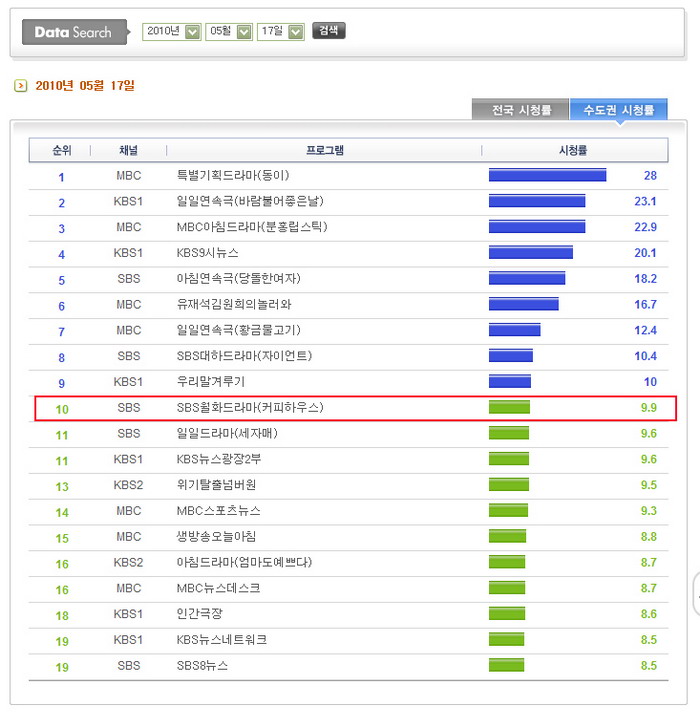Select program 유재석김원희의놀러와
Image resolution: width=700 pixels, height=728 pixels.
tap(233, 305)
